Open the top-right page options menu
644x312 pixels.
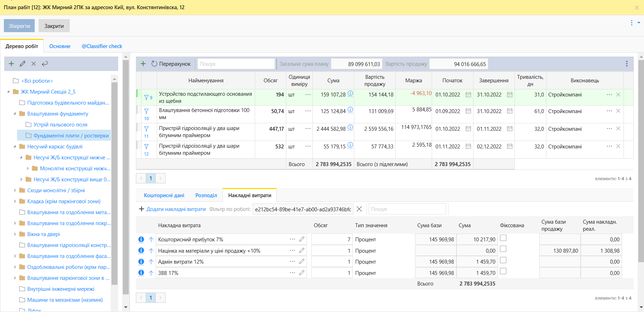pos(632,23)
